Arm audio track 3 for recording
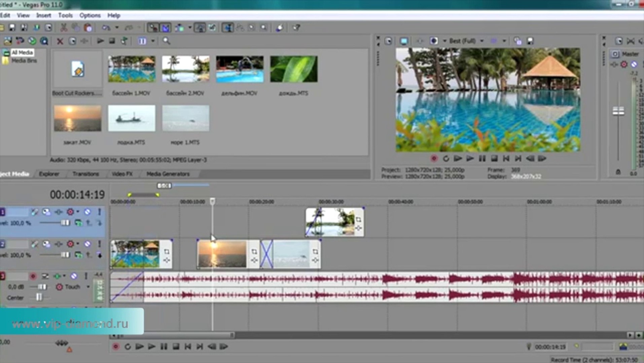The width and height of the screenshot is (644, 363). click(x=33, y=276)
